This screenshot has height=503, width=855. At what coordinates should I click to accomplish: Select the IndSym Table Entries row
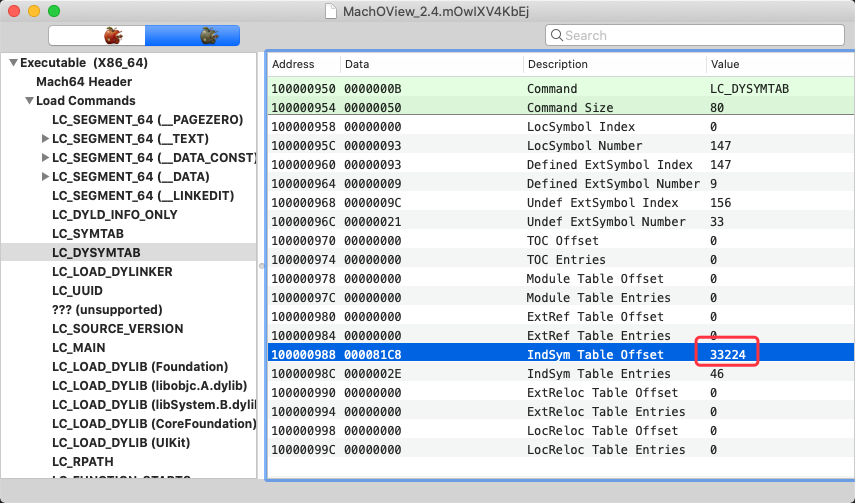click(561, 374)
